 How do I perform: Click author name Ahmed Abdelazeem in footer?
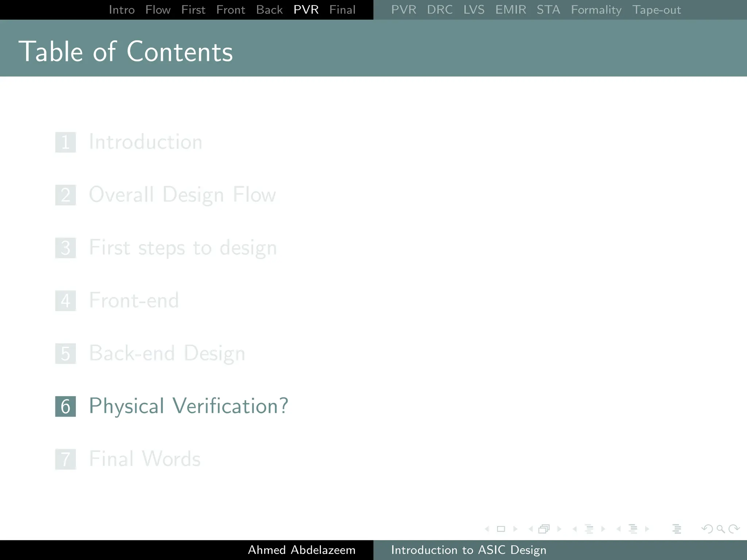[x=302, y=550]
